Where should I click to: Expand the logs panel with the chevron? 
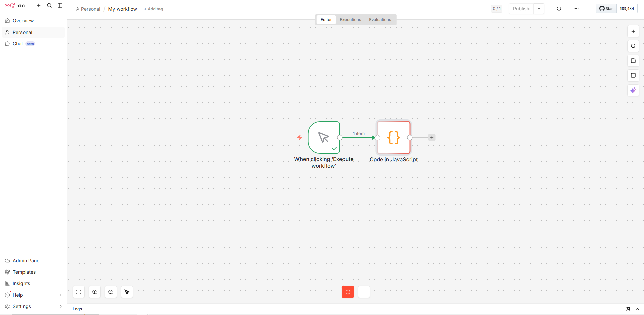637,309
